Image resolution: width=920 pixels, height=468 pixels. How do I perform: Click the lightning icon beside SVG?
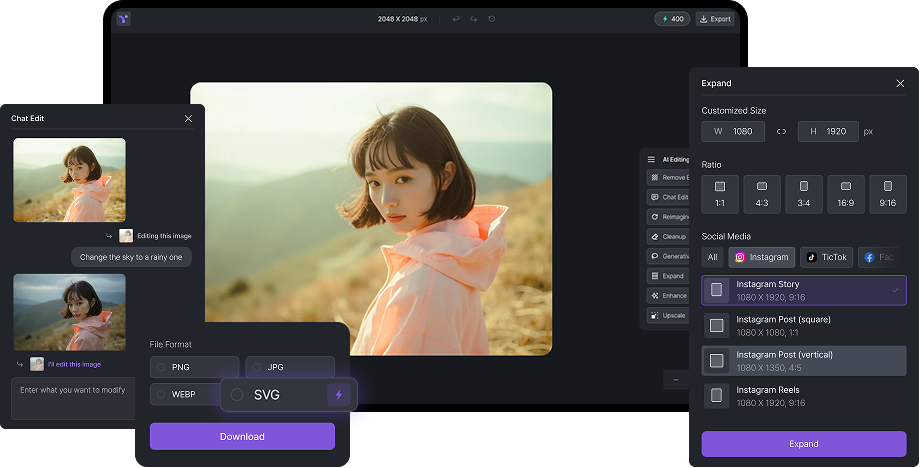click(338, 395)
